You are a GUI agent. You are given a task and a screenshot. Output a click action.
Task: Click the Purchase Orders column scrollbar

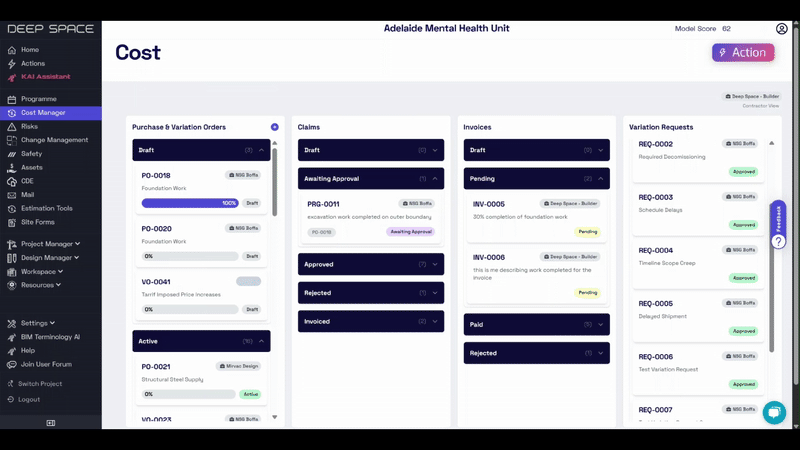tap(274, 182)
